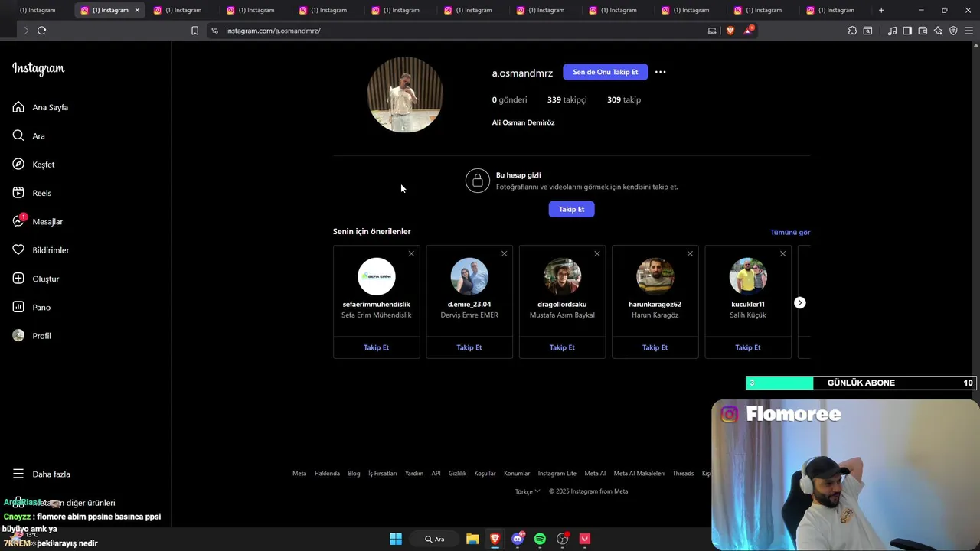The image size is (980, 551).
Task: Open the Instagram Lite footer link
Action: [557, 474]
